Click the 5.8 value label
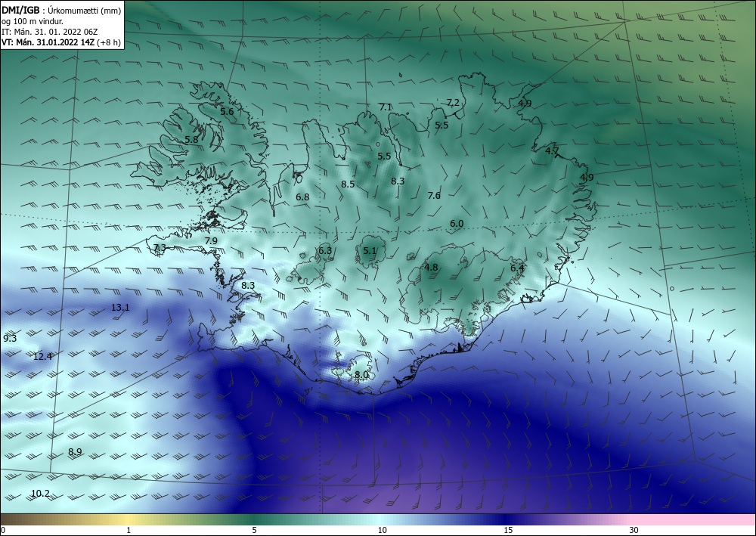The image size is (756, 536). 191,140
